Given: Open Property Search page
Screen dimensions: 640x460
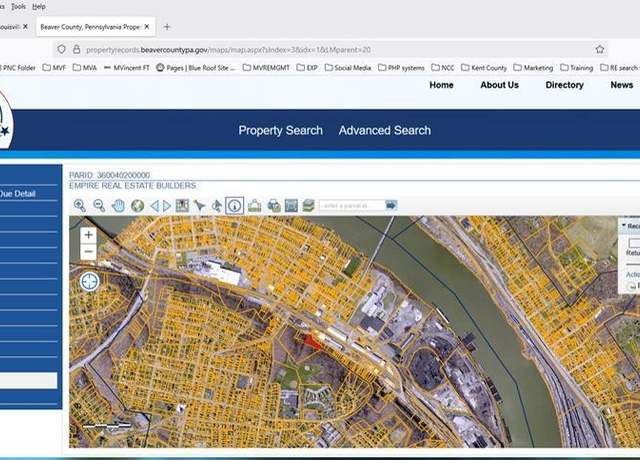Looking at the screenshot, I should [x=280, y=130].
